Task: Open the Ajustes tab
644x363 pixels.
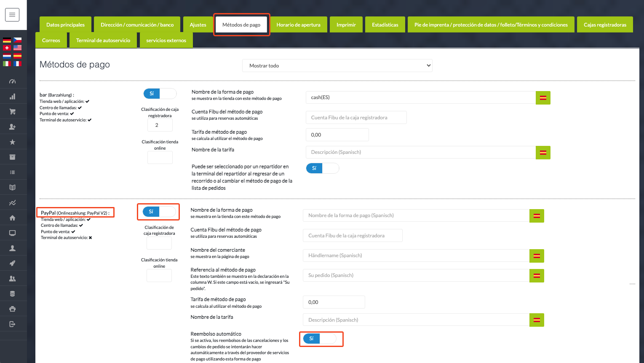Action: coord(198,25)
